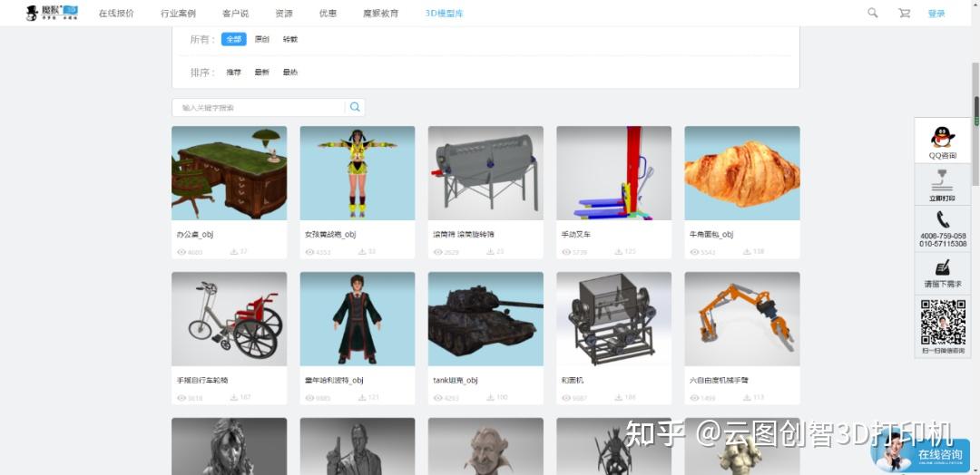980x475 pixels.
Task: Click the download icon under 手动叉车
Action: [618, 251]
